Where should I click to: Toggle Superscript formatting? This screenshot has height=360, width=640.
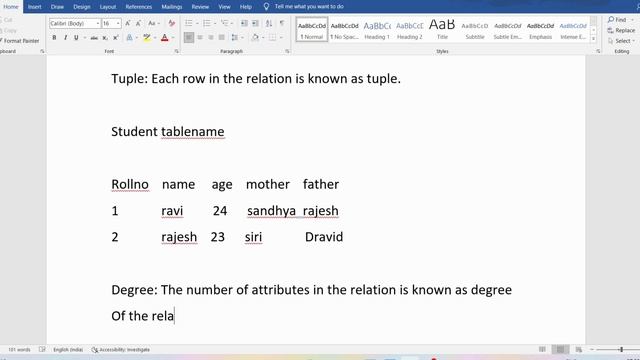pyautogui.click(x=116, y=38)
